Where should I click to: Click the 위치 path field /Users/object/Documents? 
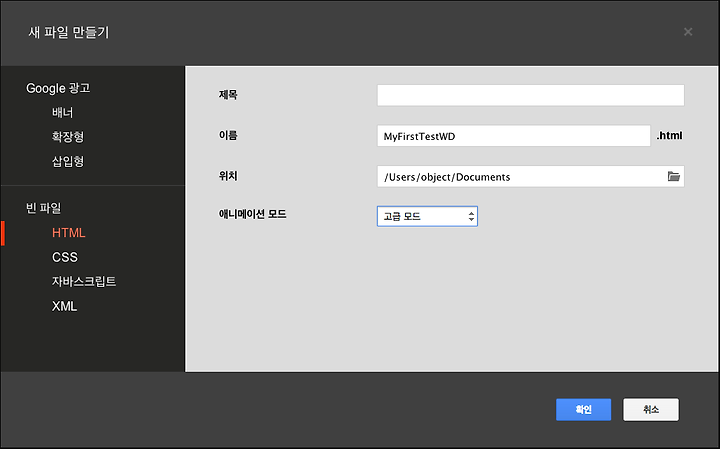tap(531, 176)
